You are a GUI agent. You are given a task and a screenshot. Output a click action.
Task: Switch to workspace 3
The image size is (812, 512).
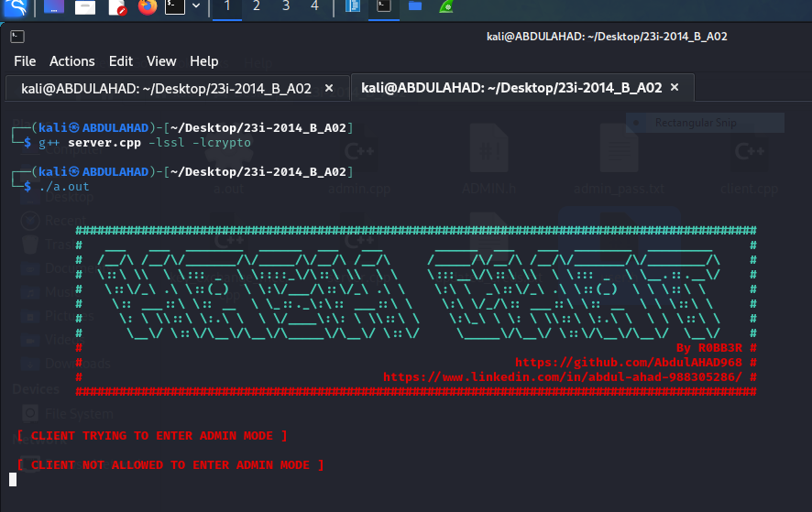click(x=286, y=7)
